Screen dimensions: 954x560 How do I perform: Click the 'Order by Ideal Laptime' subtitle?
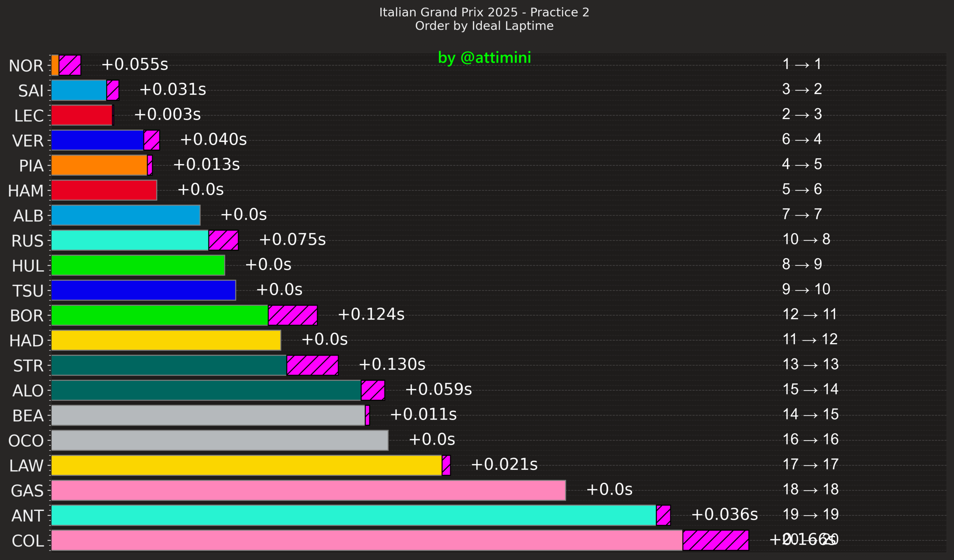pos(484,26)
